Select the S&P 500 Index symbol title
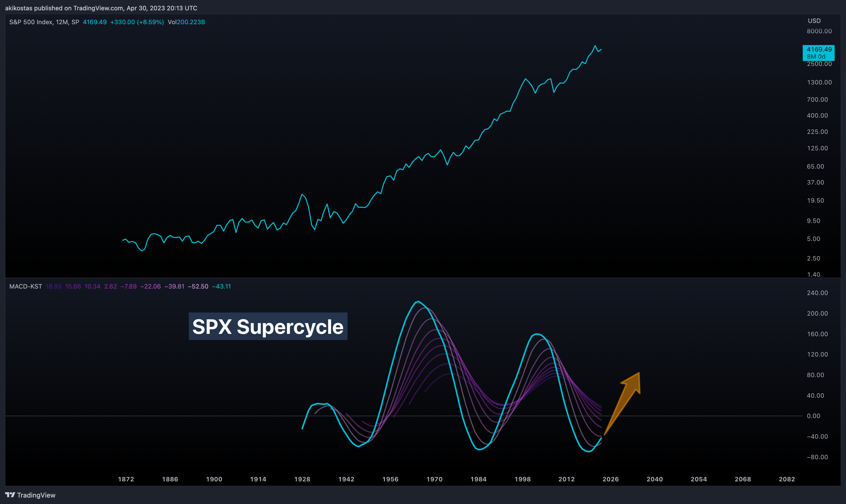Screen dimensions: 846x504 tap(44, 22)
